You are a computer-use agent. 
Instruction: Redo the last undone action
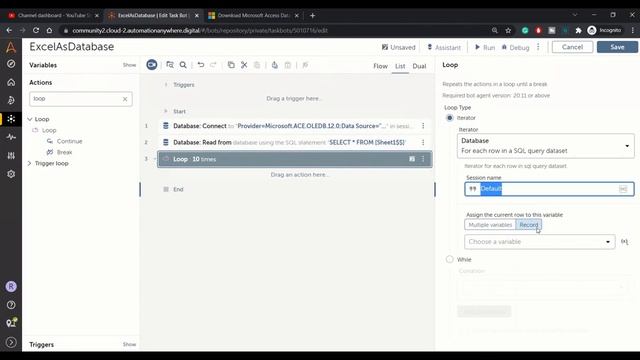click(x=213, y=65)
